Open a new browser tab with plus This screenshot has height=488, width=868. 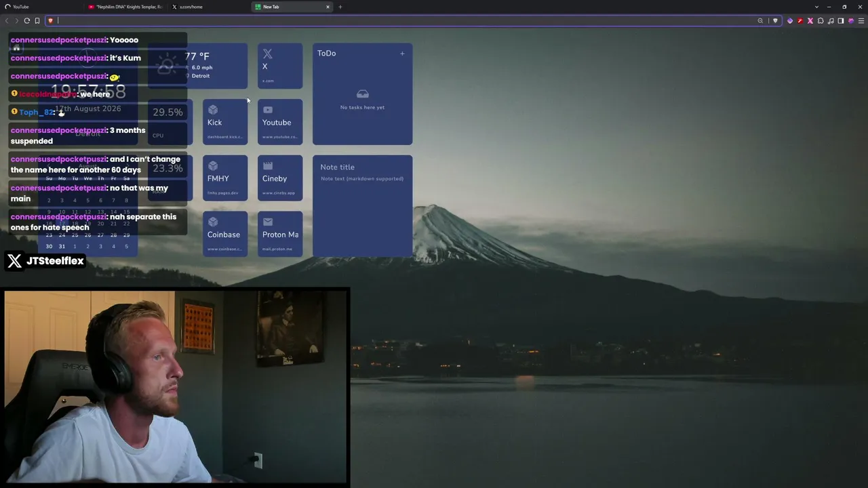pos(340,7)
